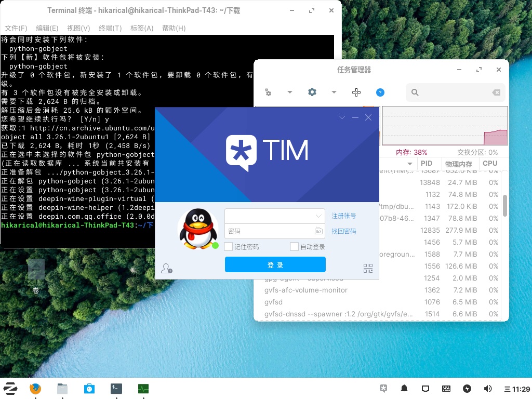The image size is (532, 399).
Task: Enable 记住密码 to remember password
Action: (228, 246)
